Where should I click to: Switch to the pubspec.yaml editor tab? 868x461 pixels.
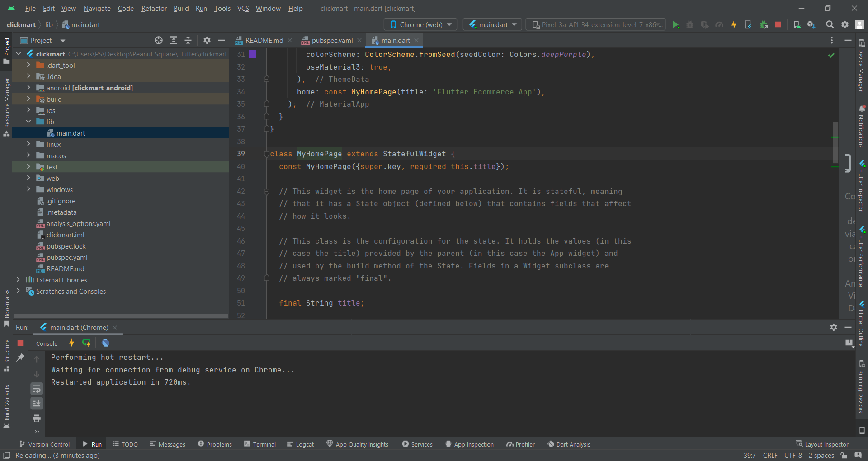332,41
